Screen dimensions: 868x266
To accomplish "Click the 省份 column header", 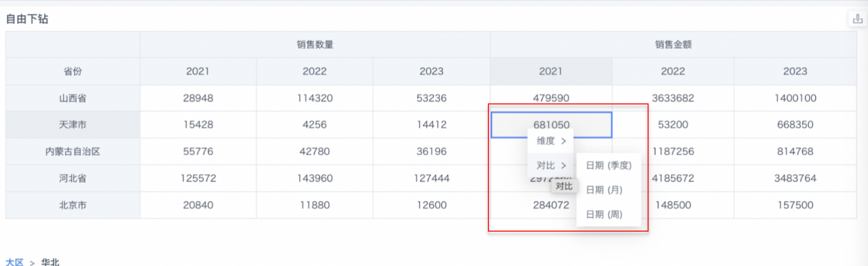I will (73, 71).
